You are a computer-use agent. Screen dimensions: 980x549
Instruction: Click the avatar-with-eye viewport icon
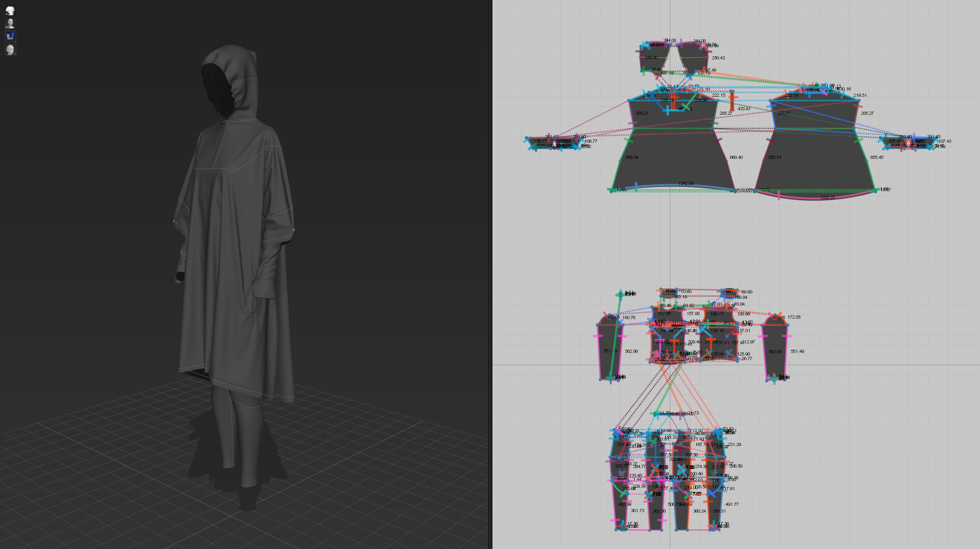click(10, 23)
